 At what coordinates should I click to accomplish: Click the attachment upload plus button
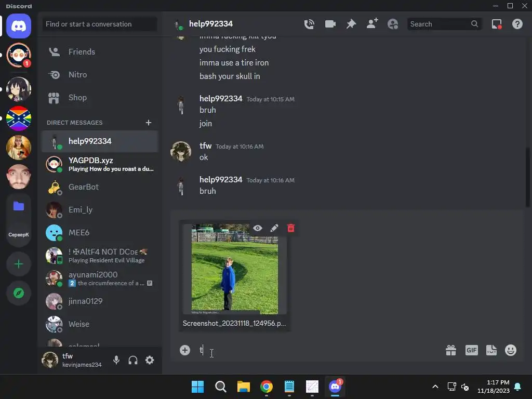coord(185,350)
